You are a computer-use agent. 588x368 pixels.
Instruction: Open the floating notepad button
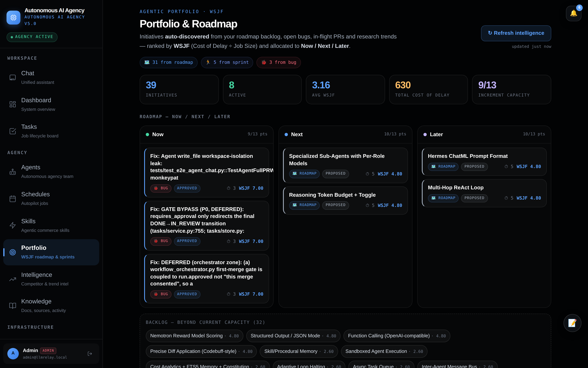pyautogui.click(x=572, y=323)
